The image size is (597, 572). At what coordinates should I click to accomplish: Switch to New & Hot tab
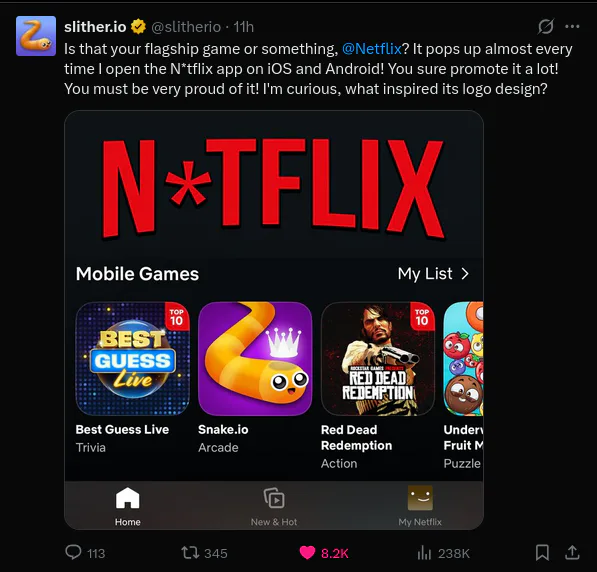pos(274,506)
